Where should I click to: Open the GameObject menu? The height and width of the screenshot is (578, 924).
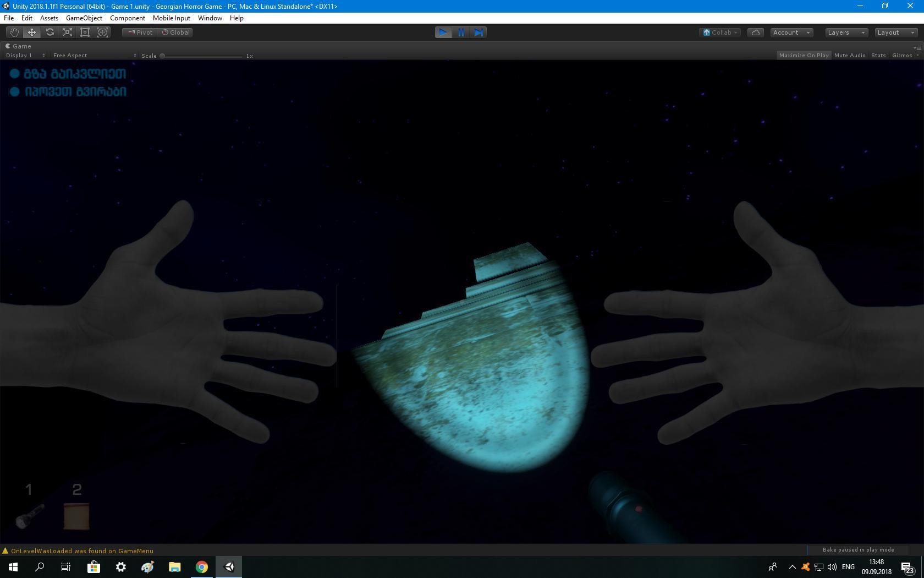(x=84, y=18)
